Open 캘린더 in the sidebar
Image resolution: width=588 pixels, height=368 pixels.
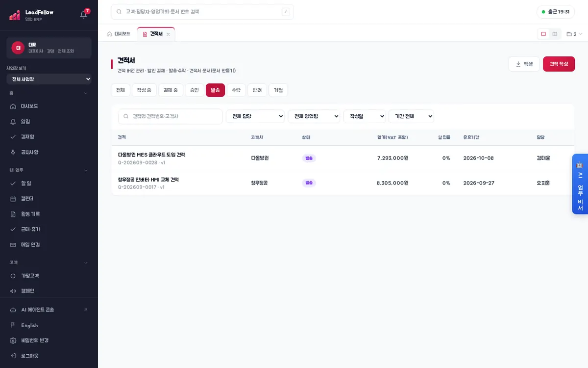click(49, 198)
